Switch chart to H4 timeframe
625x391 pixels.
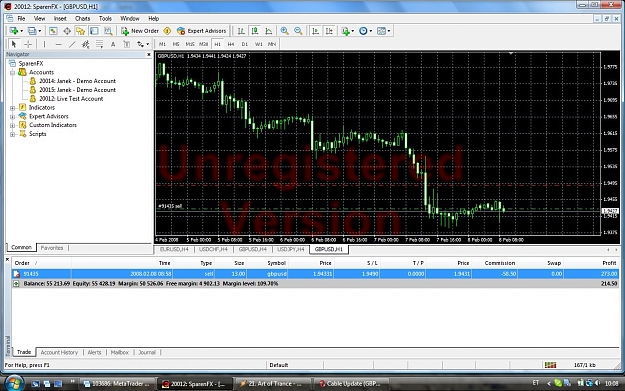click(231, 44)
